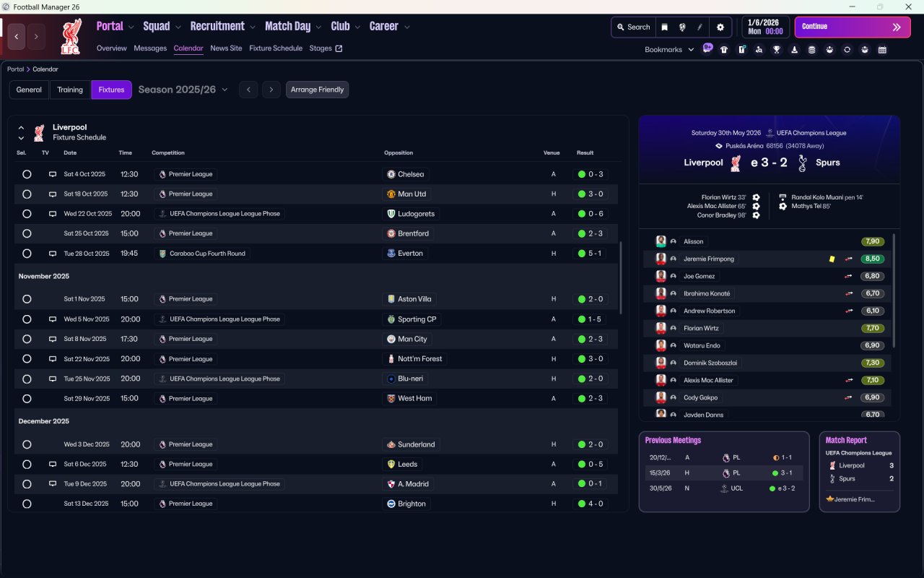Select the radio circle for the Man City fixture
924x578 pixels.
[x=27, y=339]
